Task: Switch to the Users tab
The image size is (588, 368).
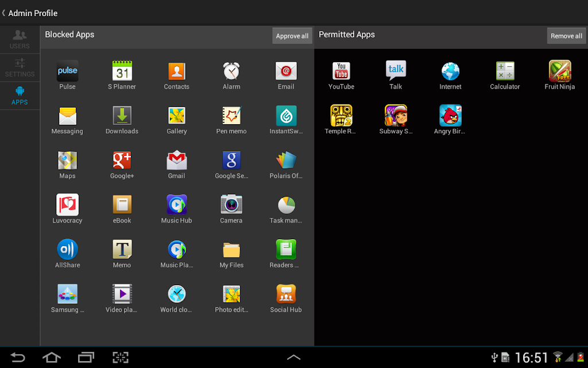Action: click(x=20, y=40)
